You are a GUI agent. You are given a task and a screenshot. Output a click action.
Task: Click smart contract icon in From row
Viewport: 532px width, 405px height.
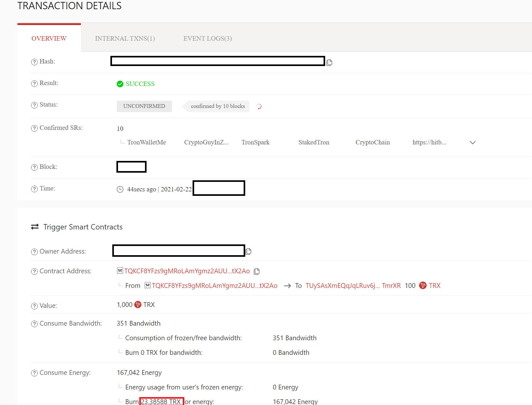click(x=148, y=285)
